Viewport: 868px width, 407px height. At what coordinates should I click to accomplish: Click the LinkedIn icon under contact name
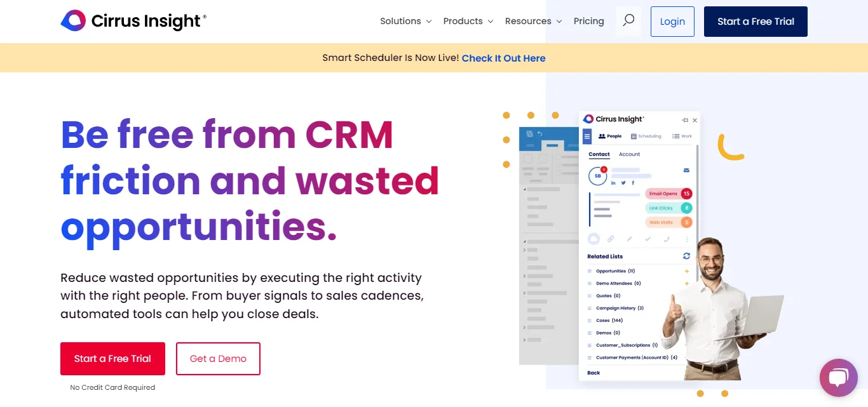[x=613, y=183]
